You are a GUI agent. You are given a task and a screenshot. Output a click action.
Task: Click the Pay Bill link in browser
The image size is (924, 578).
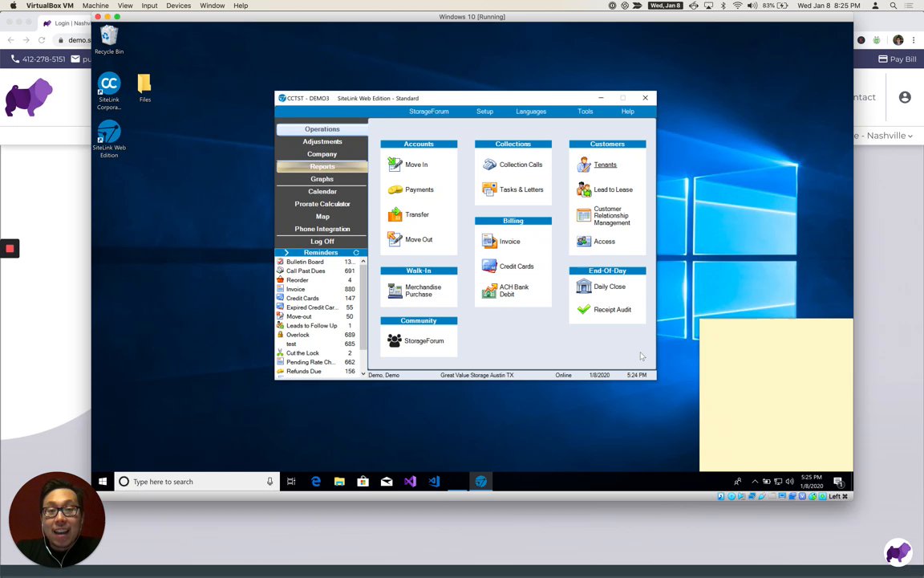click(898, 59)
